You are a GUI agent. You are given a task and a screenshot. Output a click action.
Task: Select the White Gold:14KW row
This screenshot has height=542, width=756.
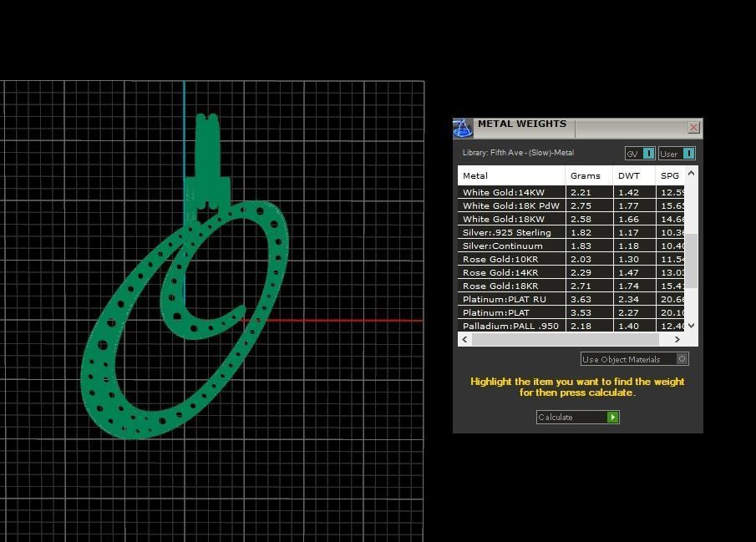pos(571,192)
